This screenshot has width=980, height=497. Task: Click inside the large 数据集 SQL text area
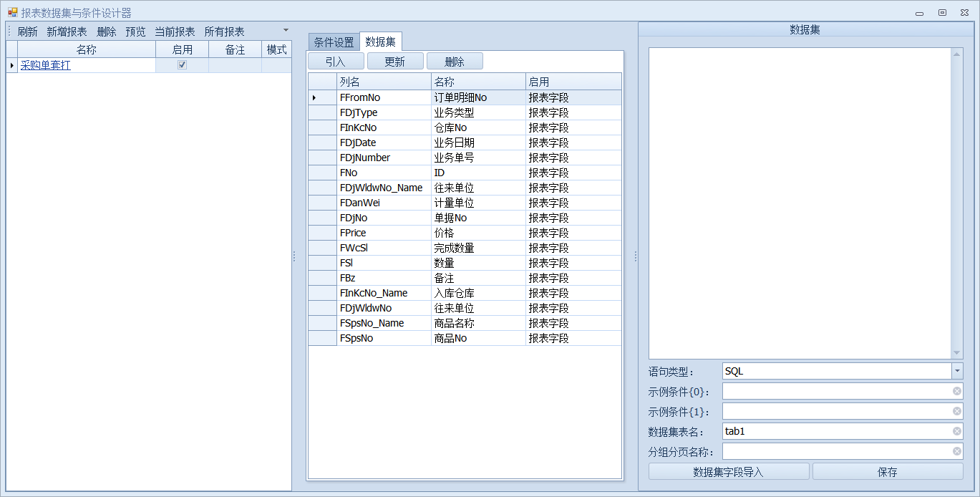click(x=798, y=201)
